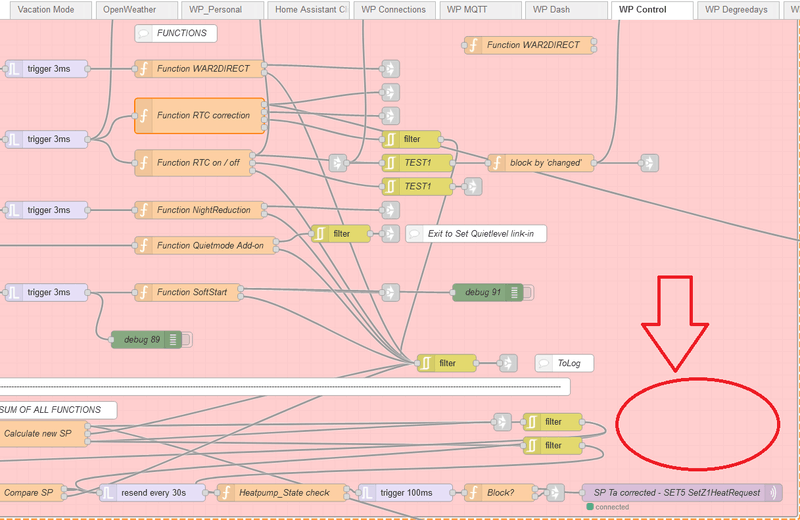
Task: Select the link out node after Block? node
Action: (556, 493)
